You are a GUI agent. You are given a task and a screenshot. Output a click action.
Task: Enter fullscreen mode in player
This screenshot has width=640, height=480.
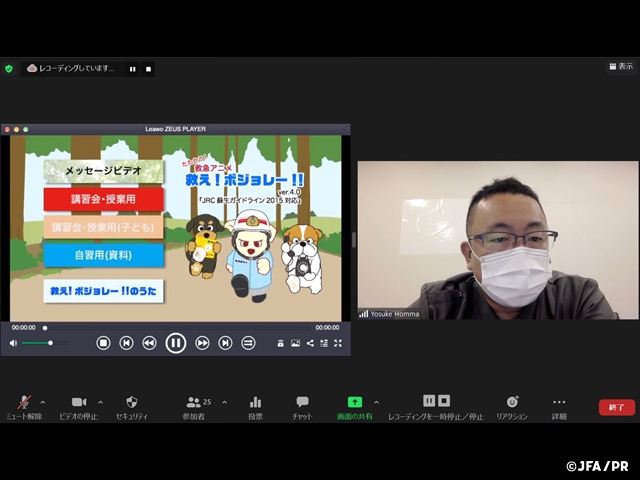(338, 343)
